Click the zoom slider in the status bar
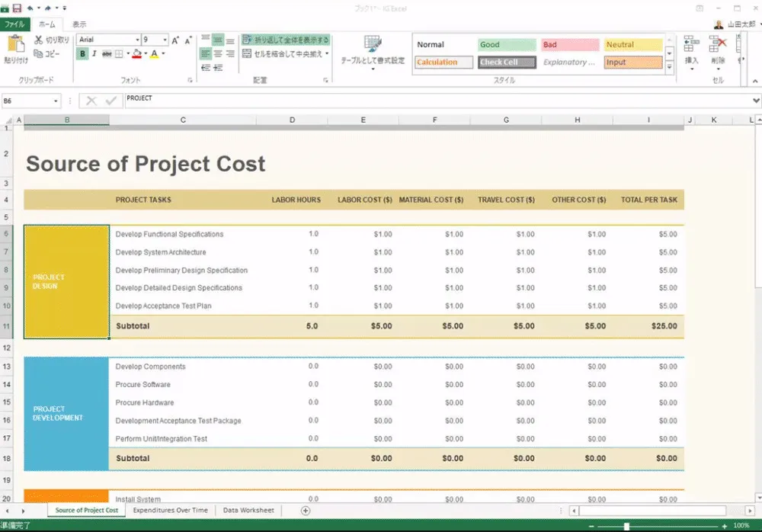Viewport: 762px width, 532px height. (x=626, y=526)
